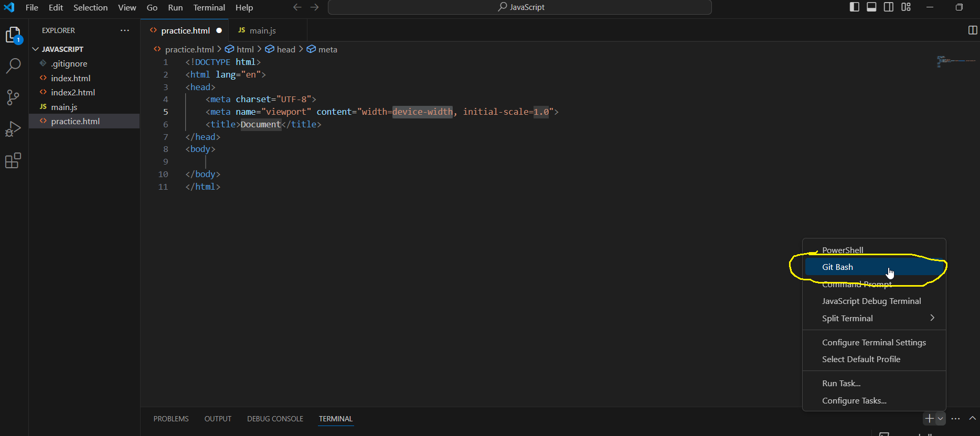Open index2.html in explorer
Screen dimensions: 980x436
[84, 92]
